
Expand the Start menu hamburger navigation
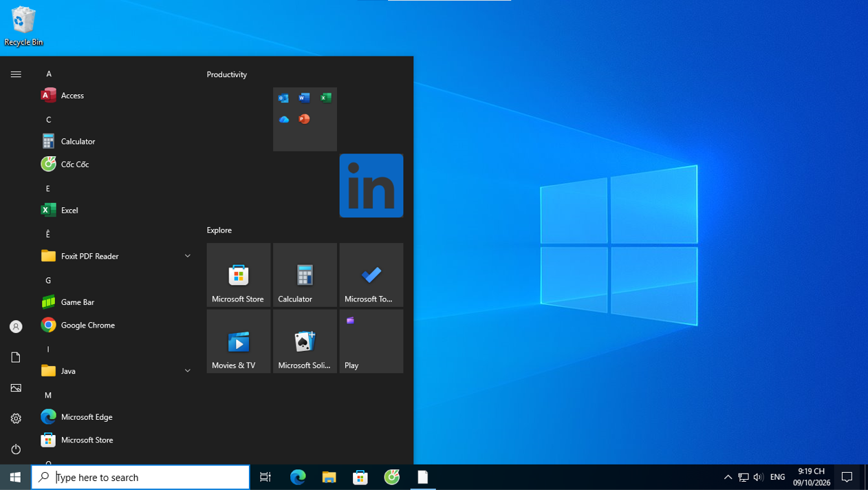pyautogui.click(x=16, y=74)
